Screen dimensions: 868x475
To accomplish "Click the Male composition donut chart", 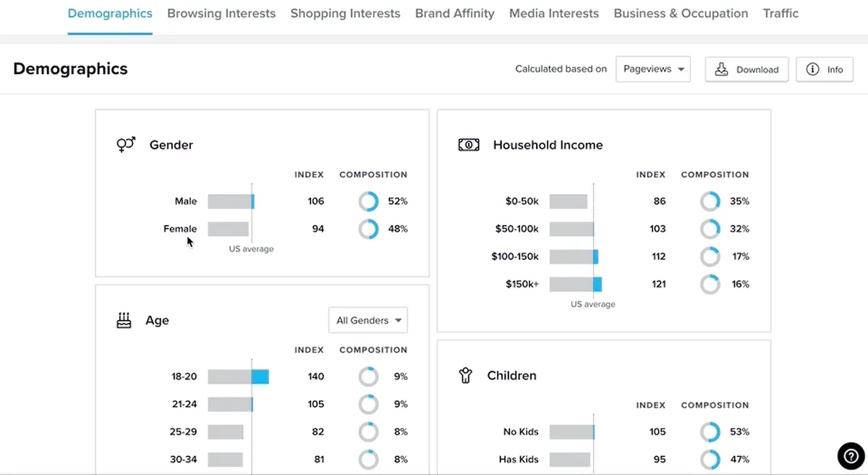I will point(368,201).
